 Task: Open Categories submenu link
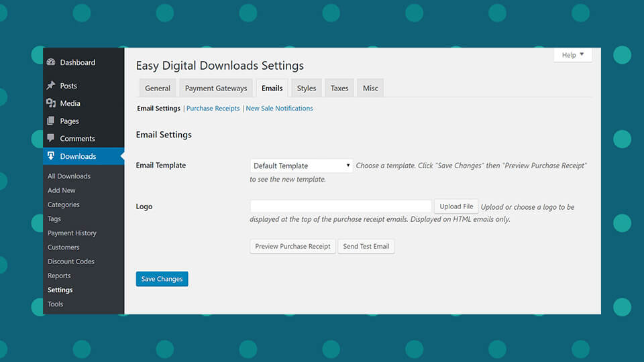(x=64, y=204)
